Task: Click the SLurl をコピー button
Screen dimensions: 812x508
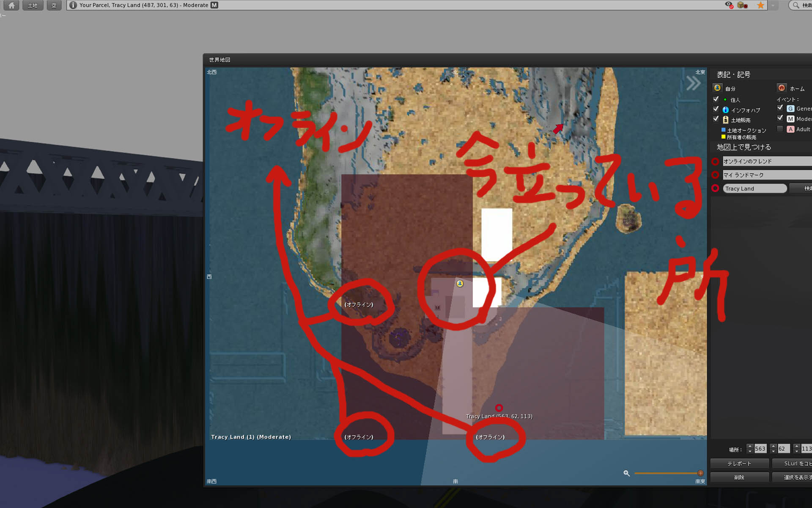Action: coord(792,464)
